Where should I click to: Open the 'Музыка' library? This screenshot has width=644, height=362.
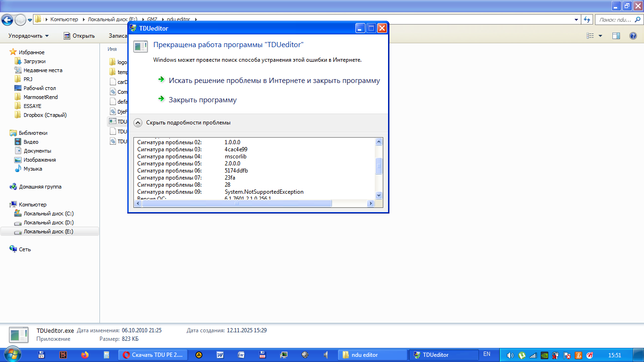tap(33, 169)
